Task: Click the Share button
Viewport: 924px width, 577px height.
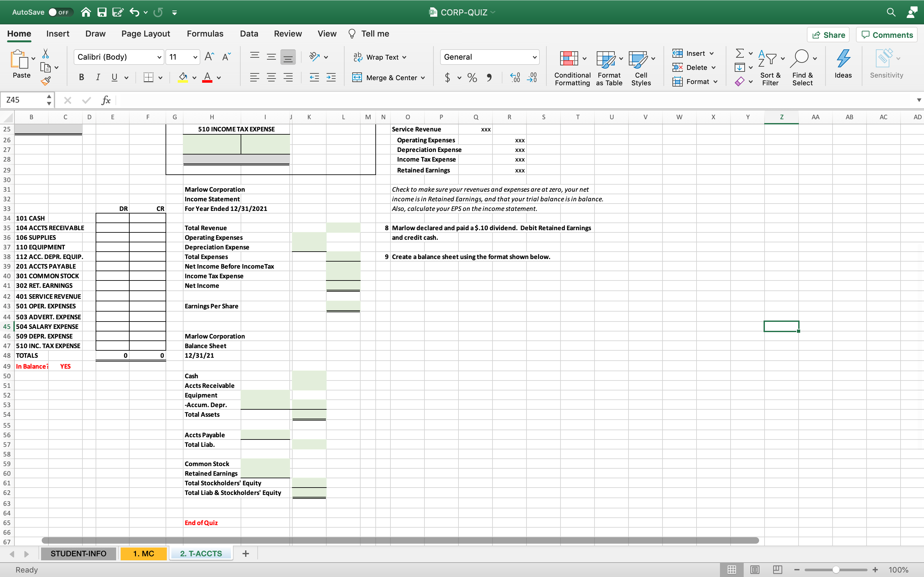Action: pos(828,35)
